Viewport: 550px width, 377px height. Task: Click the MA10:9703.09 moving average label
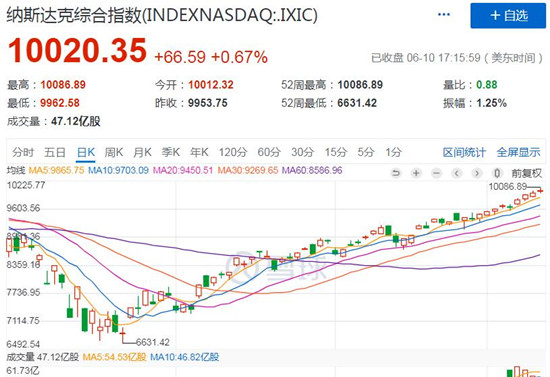118,171
